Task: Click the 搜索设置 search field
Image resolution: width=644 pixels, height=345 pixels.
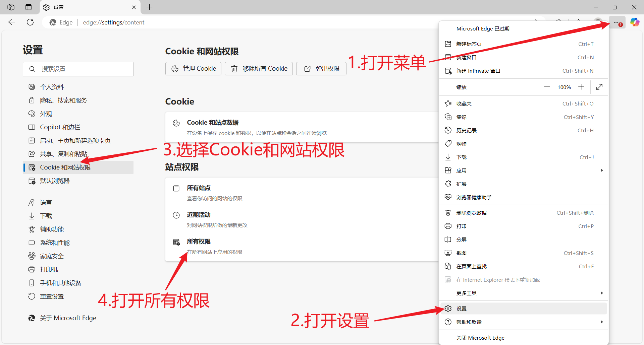Action: coord(78,69)
